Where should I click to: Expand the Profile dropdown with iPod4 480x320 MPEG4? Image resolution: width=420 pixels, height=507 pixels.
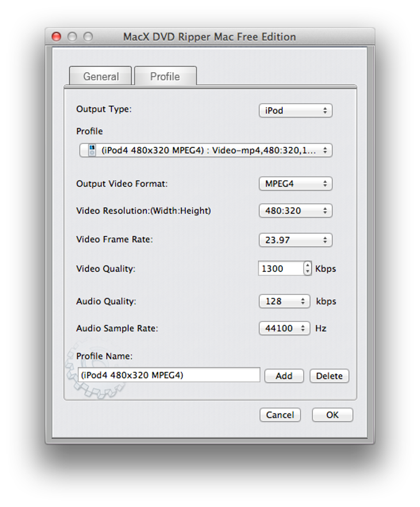pyautogui.click(x=205, y=150)
